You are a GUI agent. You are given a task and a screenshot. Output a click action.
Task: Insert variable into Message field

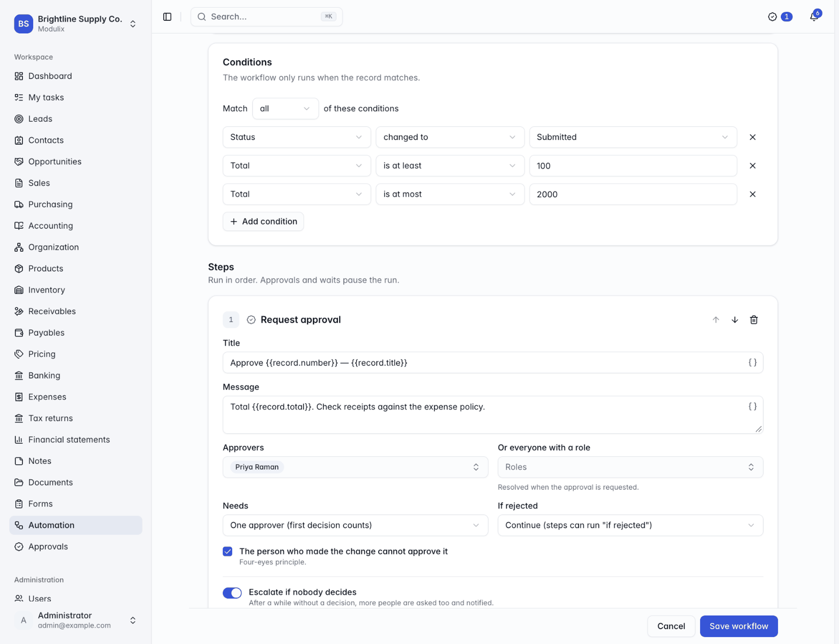click(752, 406)
